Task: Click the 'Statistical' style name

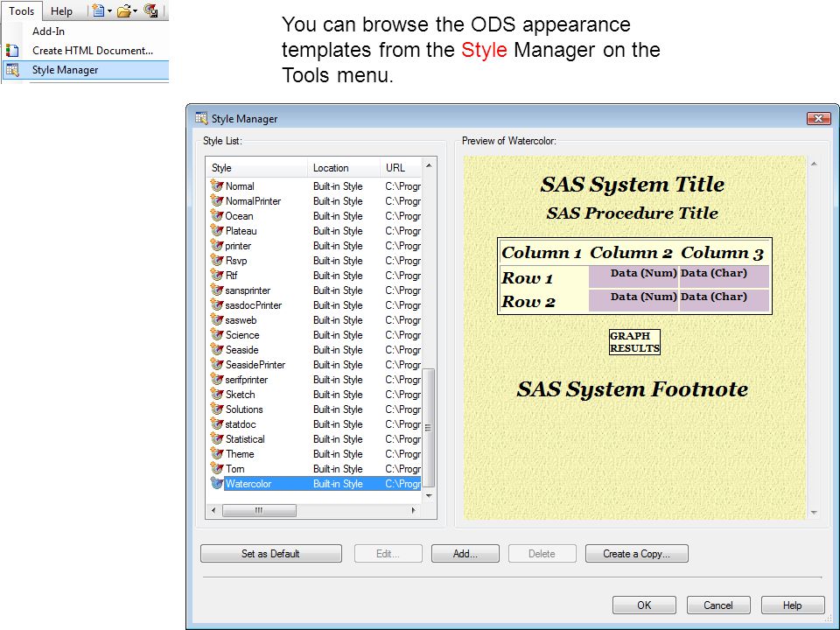Action: 245,438
